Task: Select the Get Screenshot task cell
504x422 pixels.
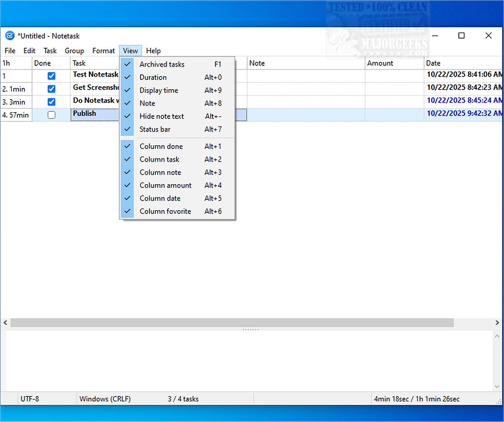Action: pos(95,89)
